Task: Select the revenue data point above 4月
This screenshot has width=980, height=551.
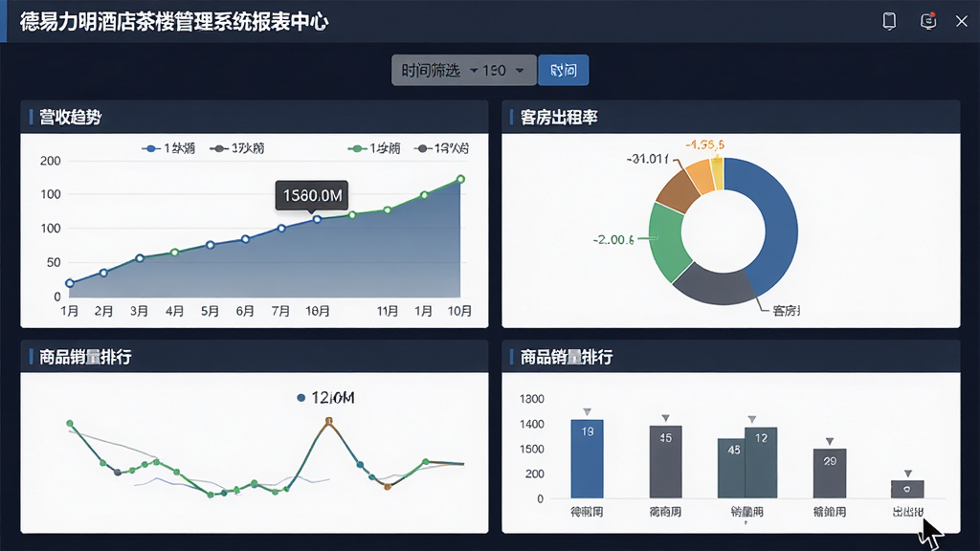Action: click(x=174, y=253)
